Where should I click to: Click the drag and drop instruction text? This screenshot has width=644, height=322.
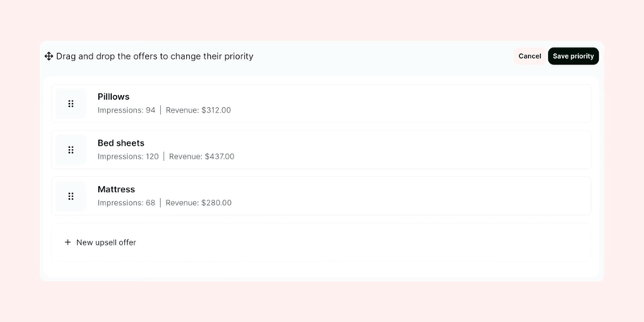tap(155, 56)
